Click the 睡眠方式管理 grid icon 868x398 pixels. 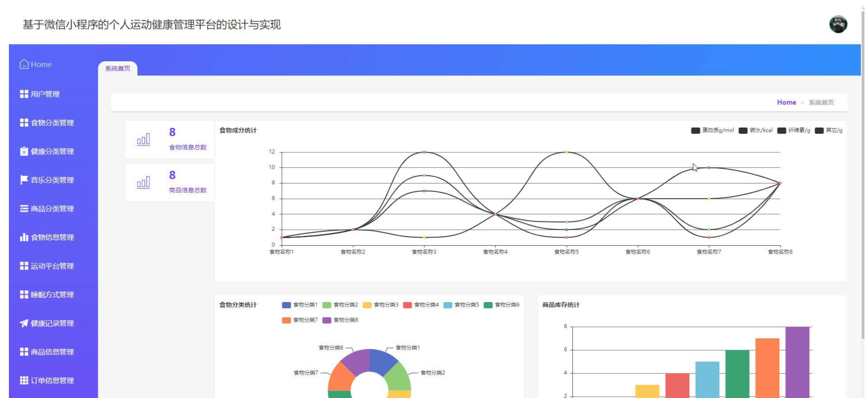pos(24,295)
